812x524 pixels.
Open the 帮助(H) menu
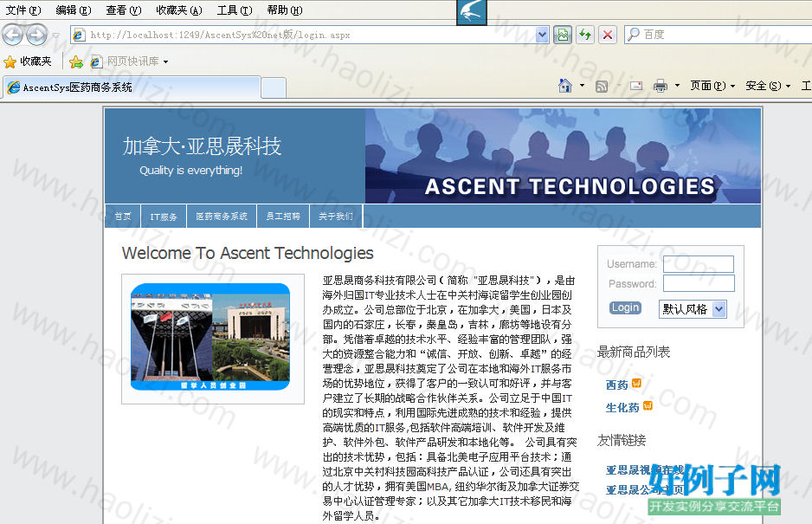click(284, 10)
